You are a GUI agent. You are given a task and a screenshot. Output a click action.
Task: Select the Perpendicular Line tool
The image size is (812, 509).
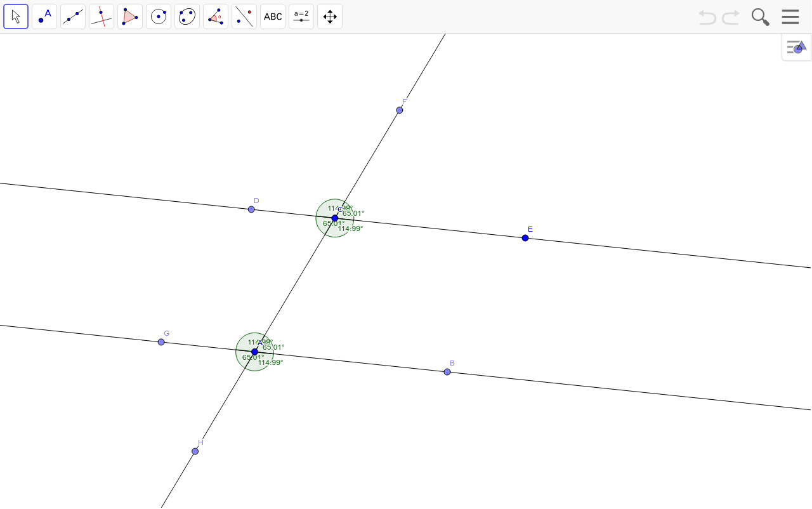click(101, 17)
